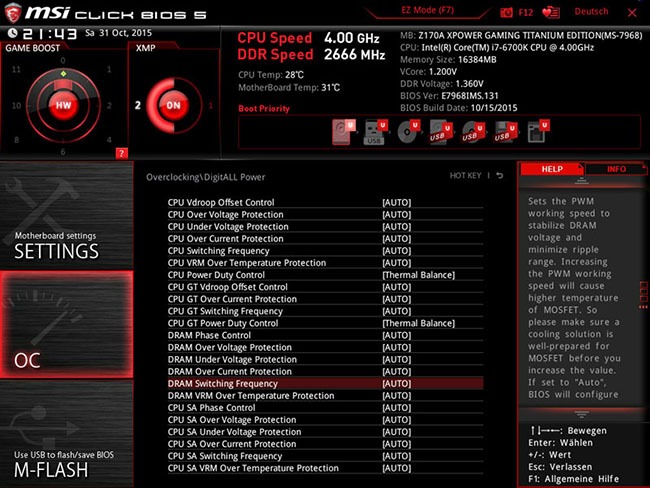Switch to EZ Mode (F7)
The width and height of the screenshot is (650, 488).
427,10
